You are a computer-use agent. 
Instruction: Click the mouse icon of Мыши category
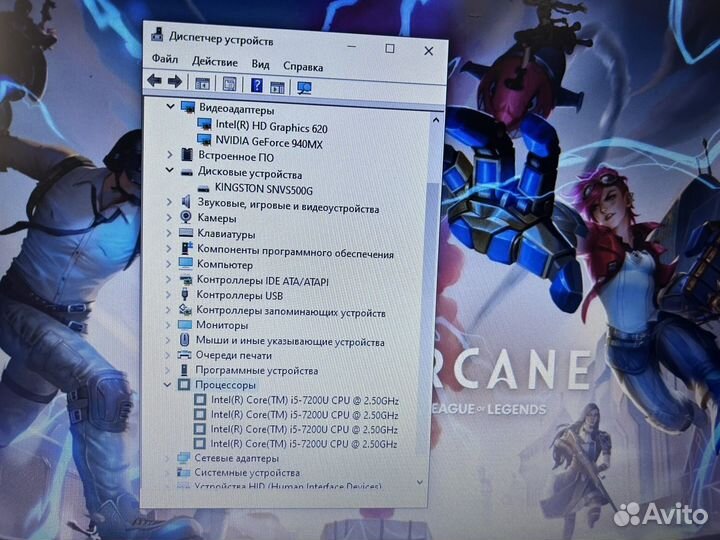184,339
